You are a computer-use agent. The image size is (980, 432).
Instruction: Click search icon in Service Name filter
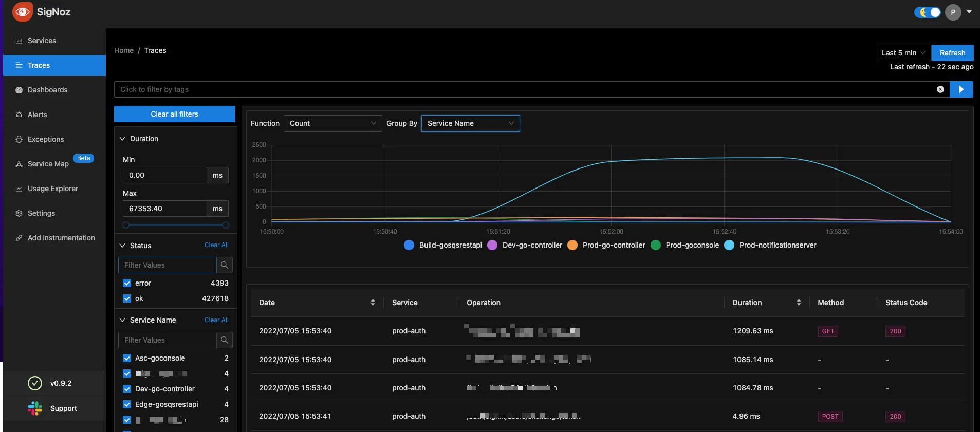[x=225, y=340]
